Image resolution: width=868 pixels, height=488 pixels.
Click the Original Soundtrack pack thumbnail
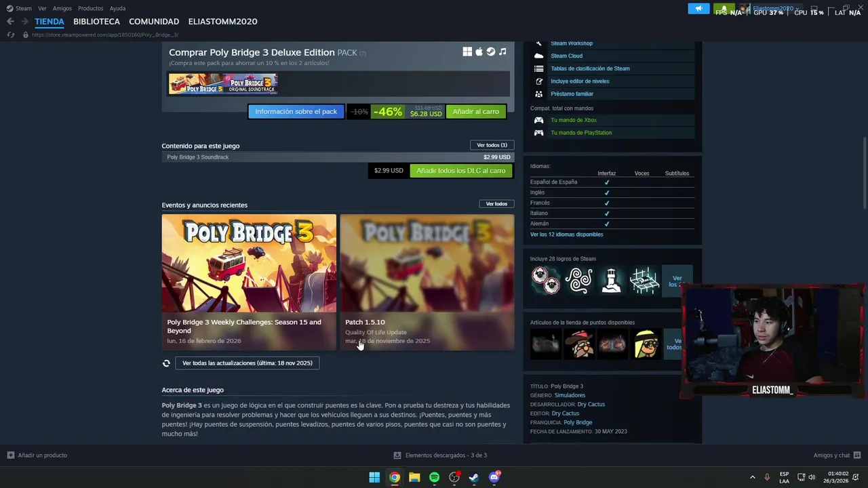[x=250, y=83]
